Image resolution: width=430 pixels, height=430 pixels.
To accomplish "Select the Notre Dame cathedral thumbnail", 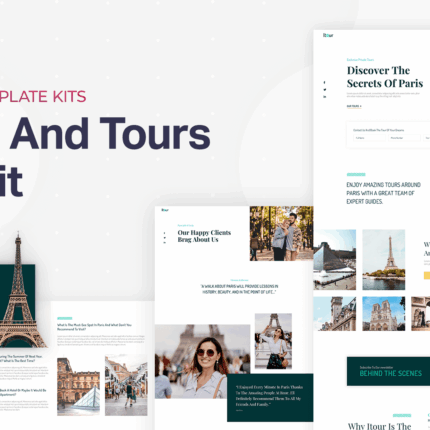I will (384, 314).
